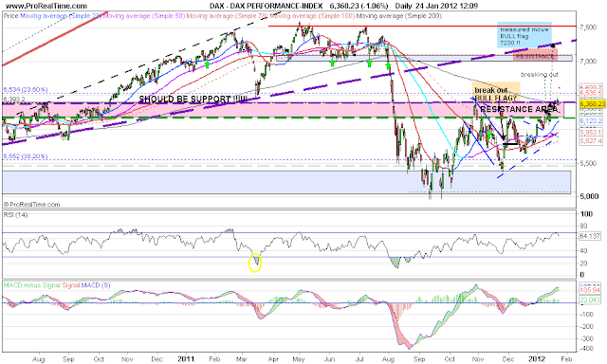Click the -200 MACD axis label
607x364 pixels.
pos(586,326)
